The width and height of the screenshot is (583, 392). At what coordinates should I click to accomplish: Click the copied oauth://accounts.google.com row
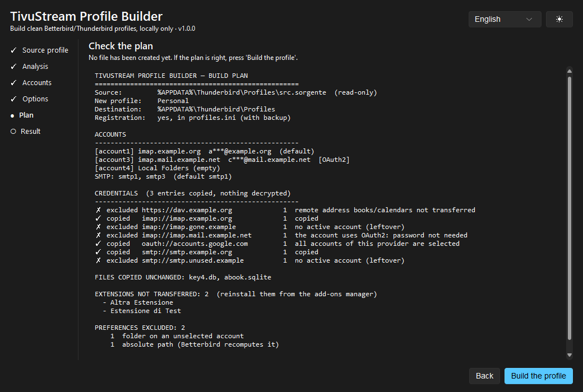pyautogui.click(x=277, y=244)
